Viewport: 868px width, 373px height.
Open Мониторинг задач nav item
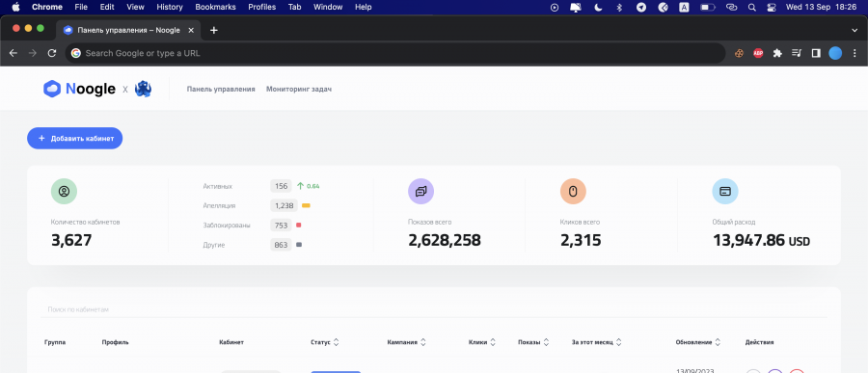tap(299, 89)
